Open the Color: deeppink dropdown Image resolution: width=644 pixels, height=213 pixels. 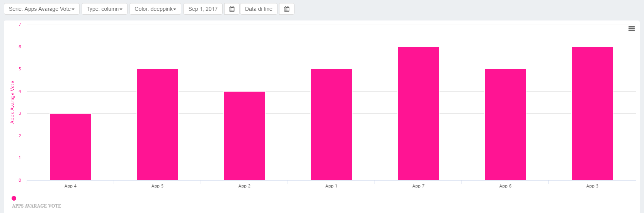pos(155,9)
